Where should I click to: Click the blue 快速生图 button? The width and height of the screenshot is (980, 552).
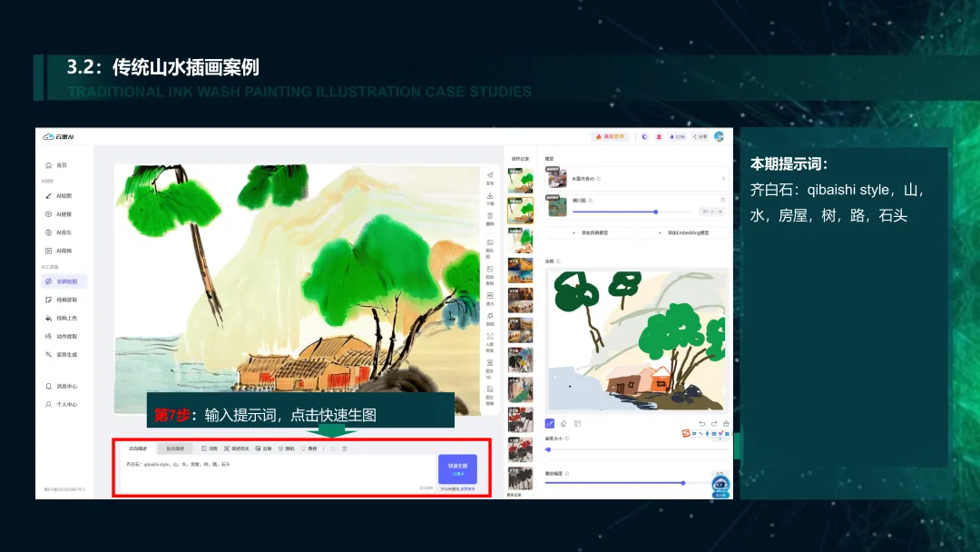(457, 468)
